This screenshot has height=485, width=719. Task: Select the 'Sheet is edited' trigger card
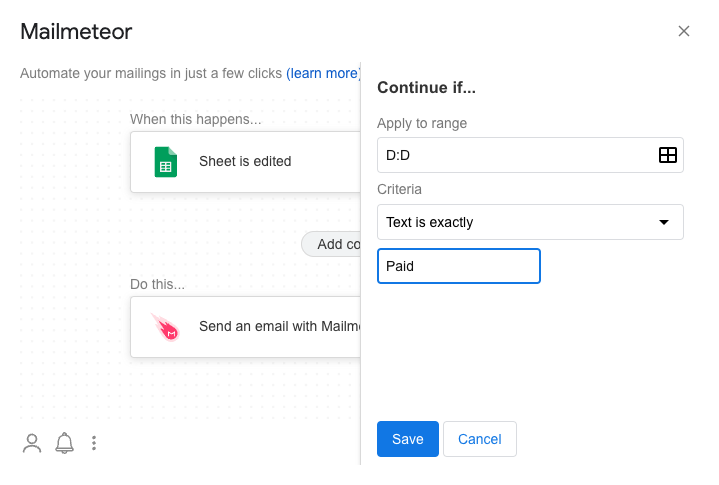tap(245, 162)
